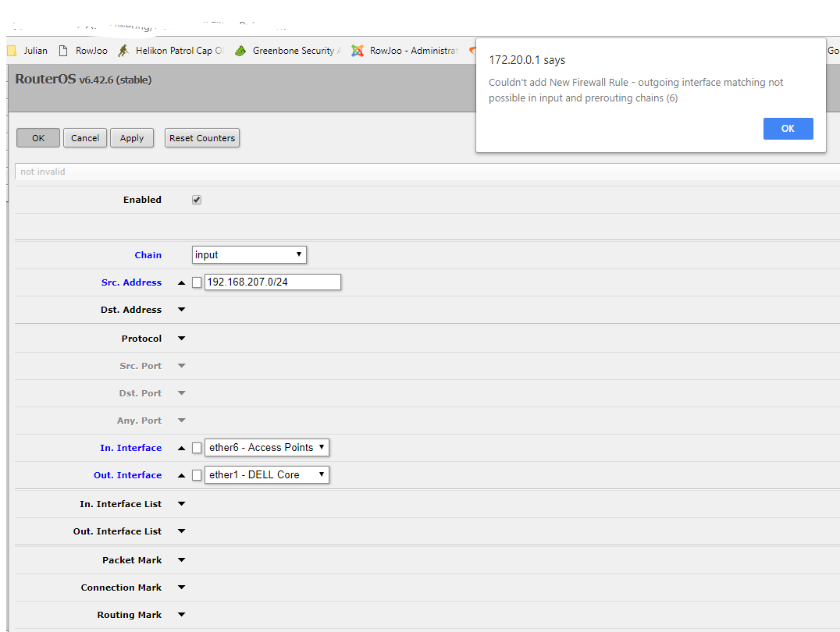This screenshot has height=632, width=840.
Task: Click the Chain label
Action: coord(148,255)
